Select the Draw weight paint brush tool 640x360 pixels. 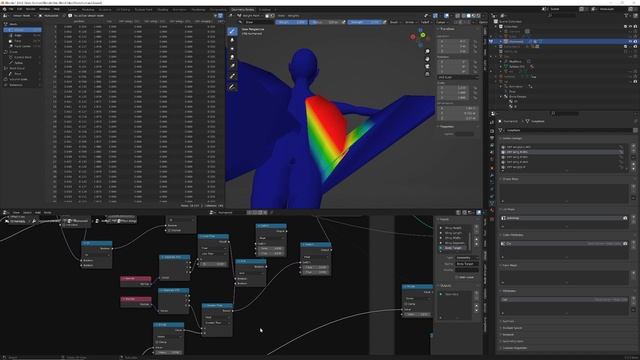232,31
